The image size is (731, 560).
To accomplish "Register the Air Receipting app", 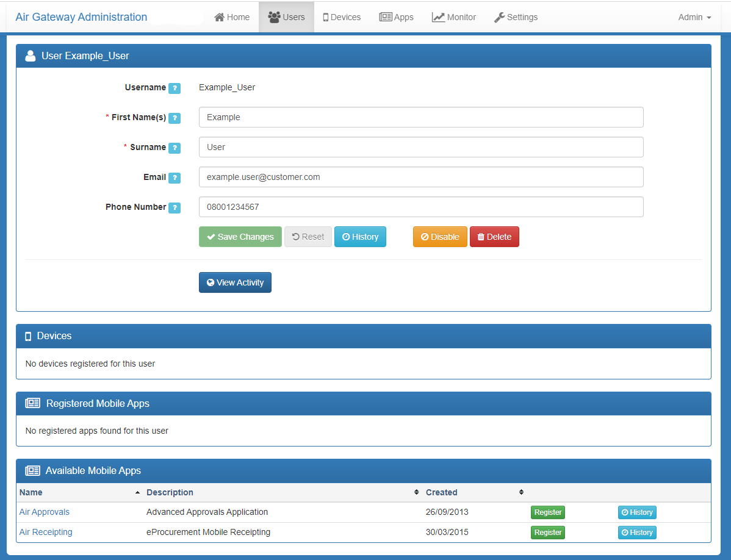I will pyautogui.click(x=548, y=533).
